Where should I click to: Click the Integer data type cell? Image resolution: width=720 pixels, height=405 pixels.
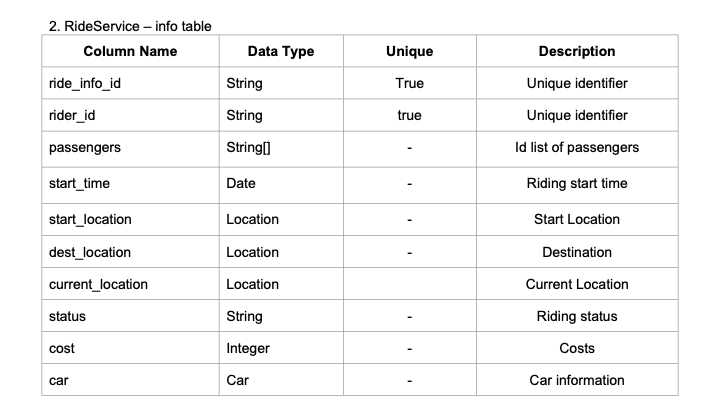pyautogui.click(x=281, y=348)
